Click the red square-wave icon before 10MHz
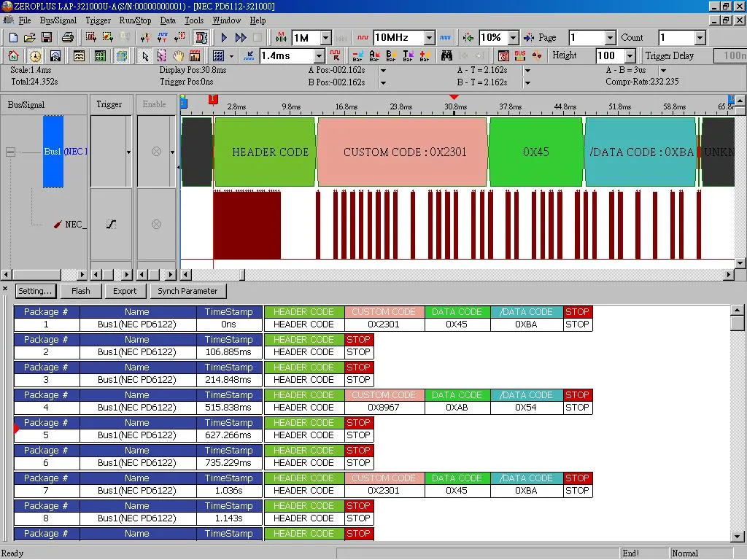Screen dimensions: 747x560 point(363,38)
